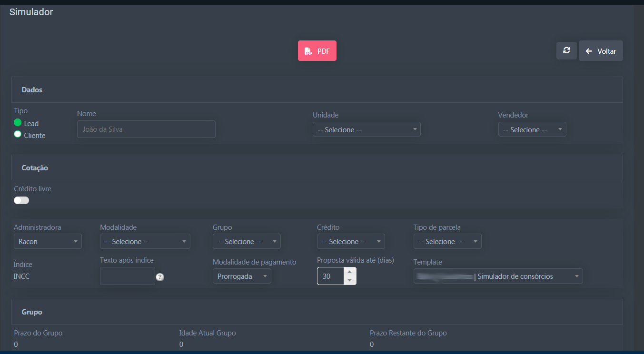The width and height of the screenshot is (644, 354).
Task: Click the Texto após índice input field
Action: (127, 276)
